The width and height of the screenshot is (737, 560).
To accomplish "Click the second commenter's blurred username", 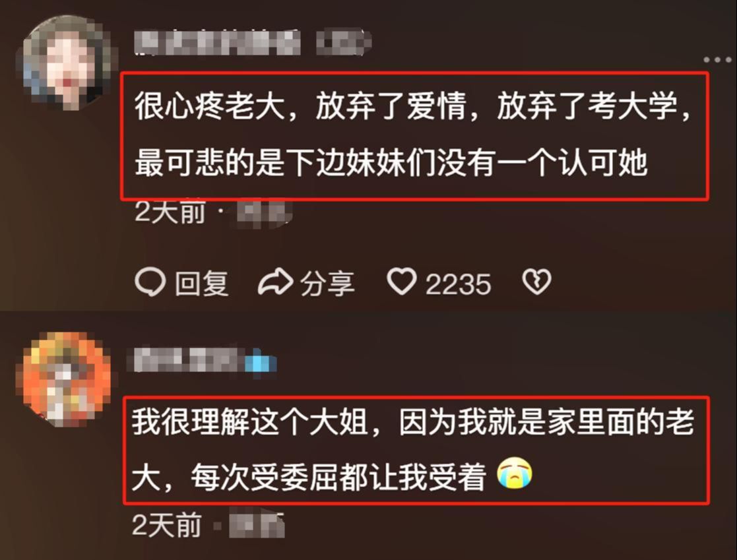I will pyautogui.click(x=187, y=360).
